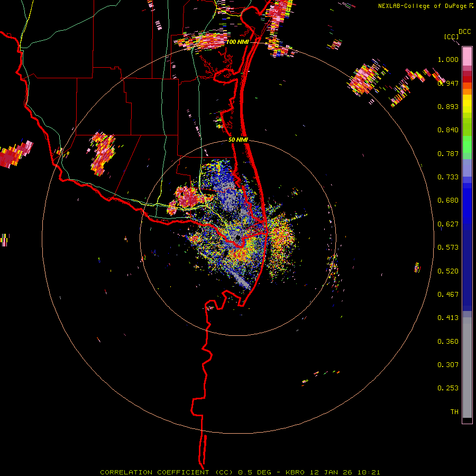476x476 pixels.
Task: Click the gray lower segment of color bar
Action: [x=467, y=368]
